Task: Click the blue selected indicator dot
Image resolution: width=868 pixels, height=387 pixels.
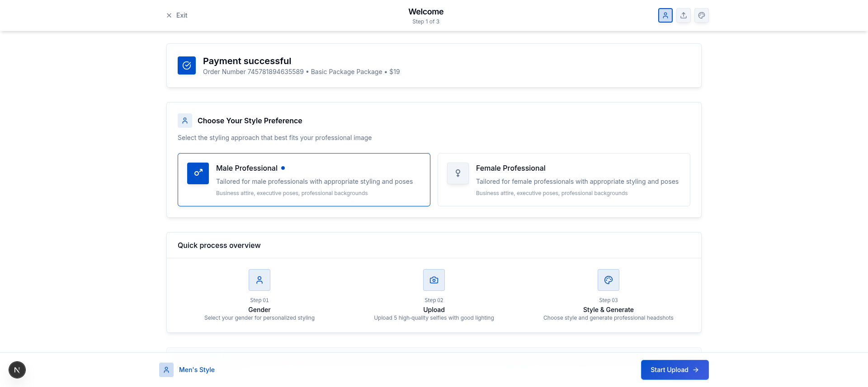Action: point(283,168)
